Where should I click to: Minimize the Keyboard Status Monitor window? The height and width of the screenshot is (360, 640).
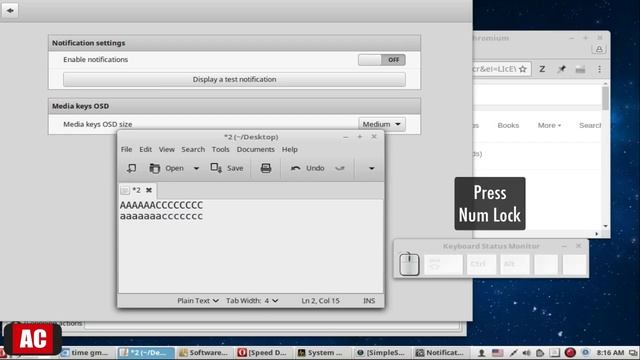pyautogui.click(x=564, y=246)
